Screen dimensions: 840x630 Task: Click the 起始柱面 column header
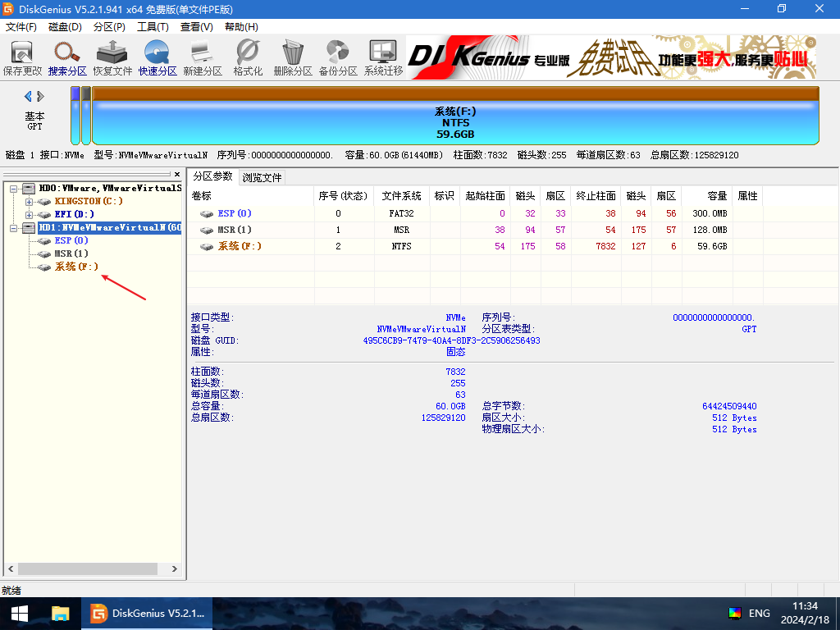tap(485, 196)
